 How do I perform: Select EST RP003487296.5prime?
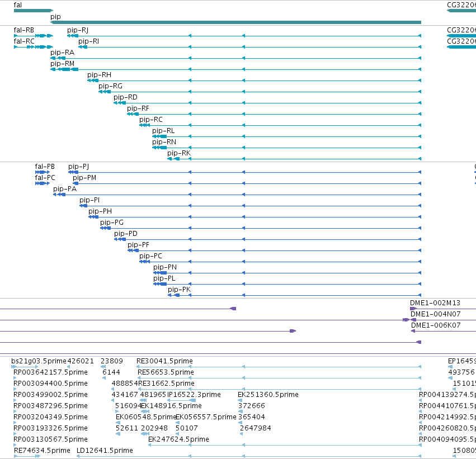click(51, 406)
